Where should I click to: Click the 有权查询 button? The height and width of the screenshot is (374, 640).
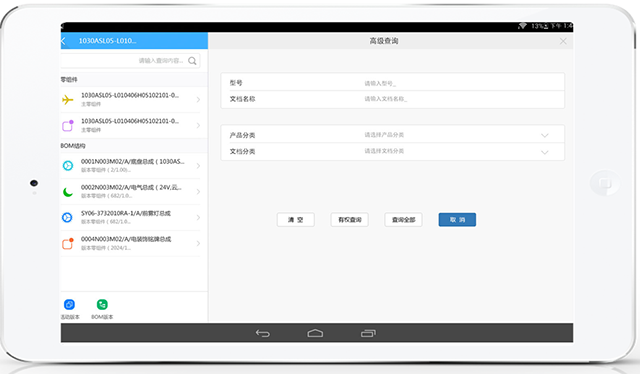coord(349,220)
